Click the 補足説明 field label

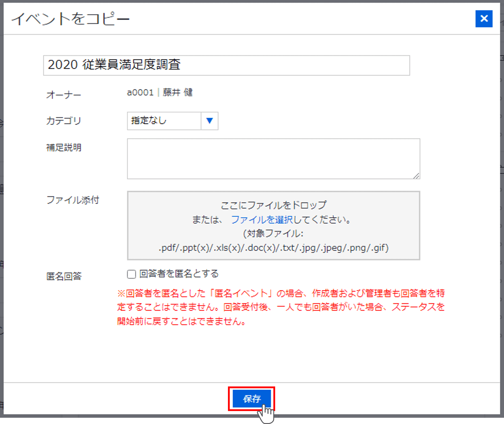click(x=64, y=147)
